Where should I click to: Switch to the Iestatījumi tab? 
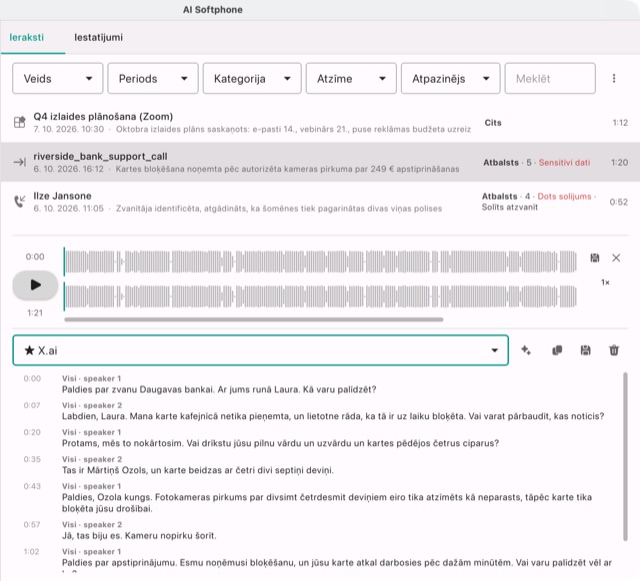point(98,37)
